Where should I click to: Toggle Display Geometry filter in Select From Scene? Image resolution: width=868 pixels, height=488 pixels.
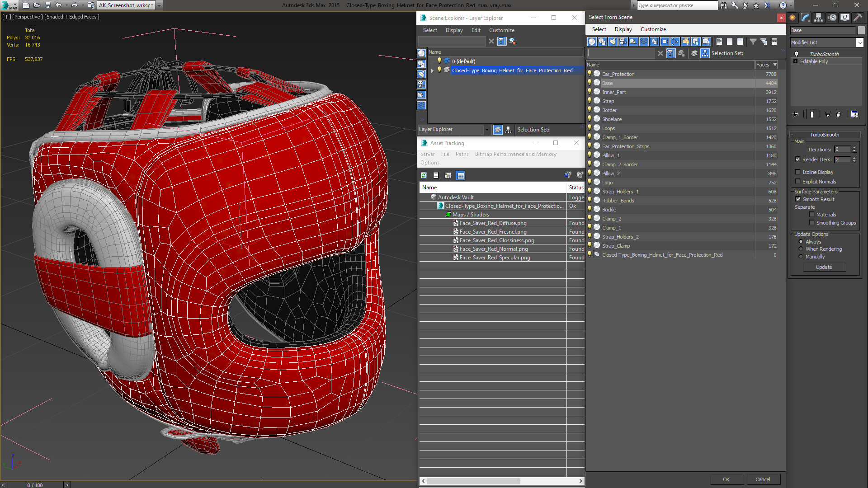coord(592,42)
